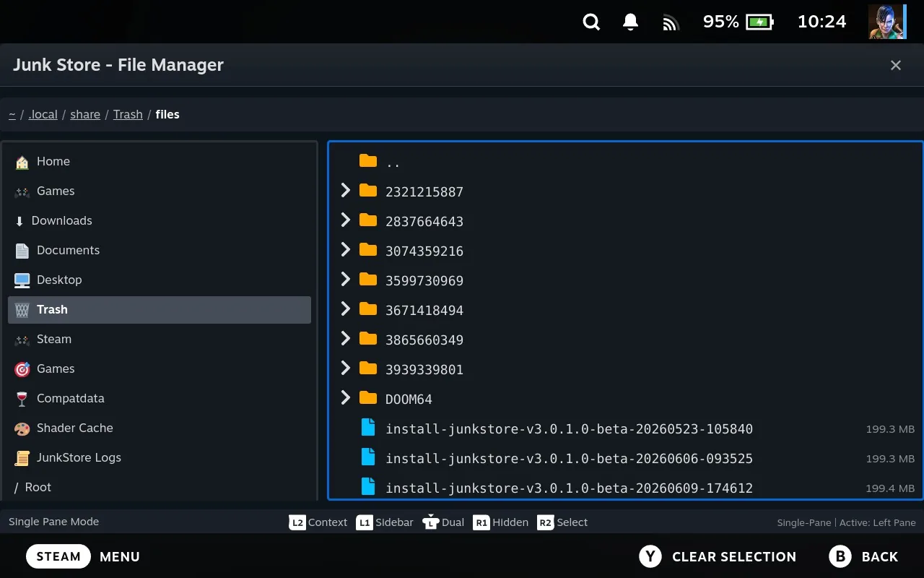Click the parent folder '..' icon
Viewport: 924px width, 578px height.
(368, 161)
